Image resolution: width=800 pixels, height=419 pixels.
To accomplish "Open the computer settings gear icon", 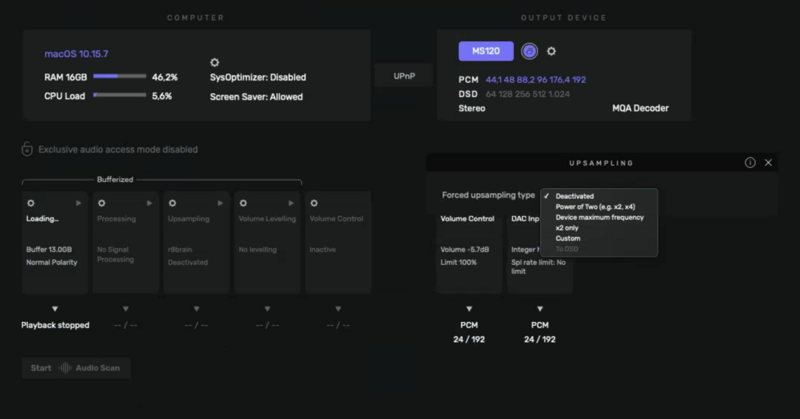I will [x=214, y=62].
